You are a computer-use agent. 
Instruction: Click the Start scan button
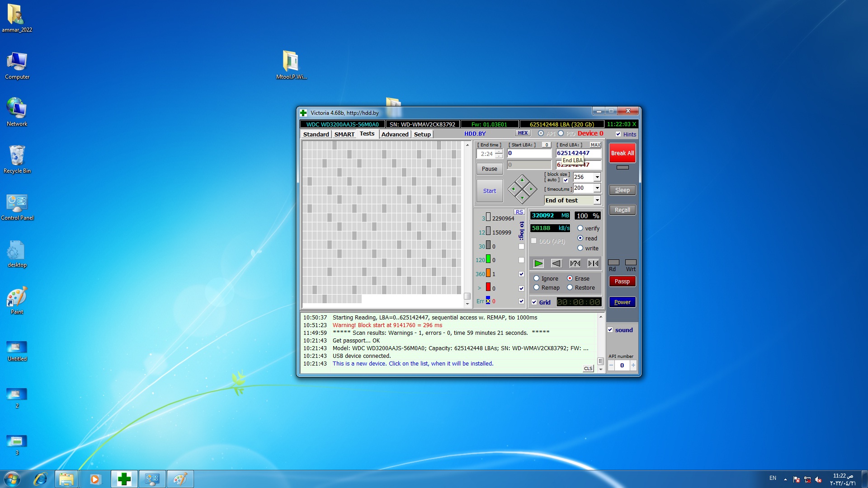(x=490, y=191)
